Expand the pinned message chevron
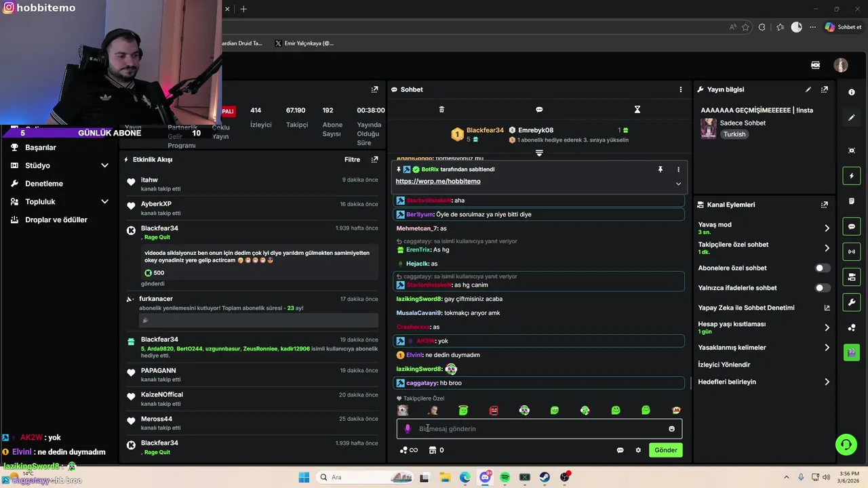 click(678, 184)
